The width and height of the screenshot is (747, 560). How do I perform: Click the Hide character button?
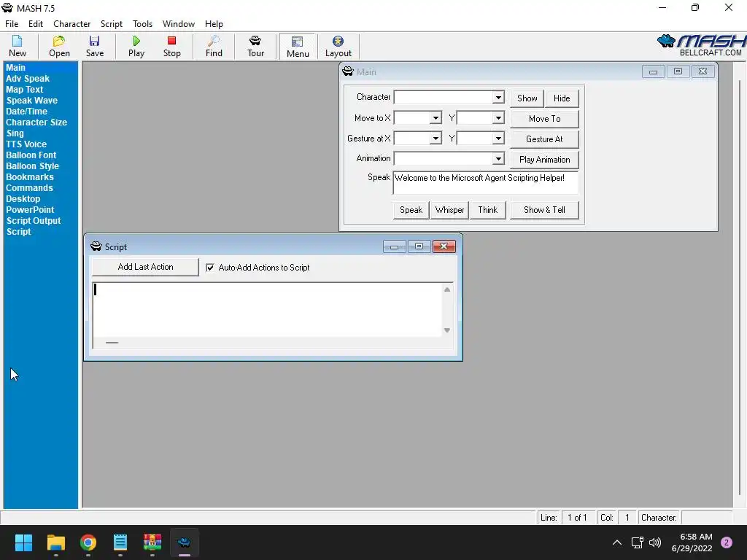(562, 98)
